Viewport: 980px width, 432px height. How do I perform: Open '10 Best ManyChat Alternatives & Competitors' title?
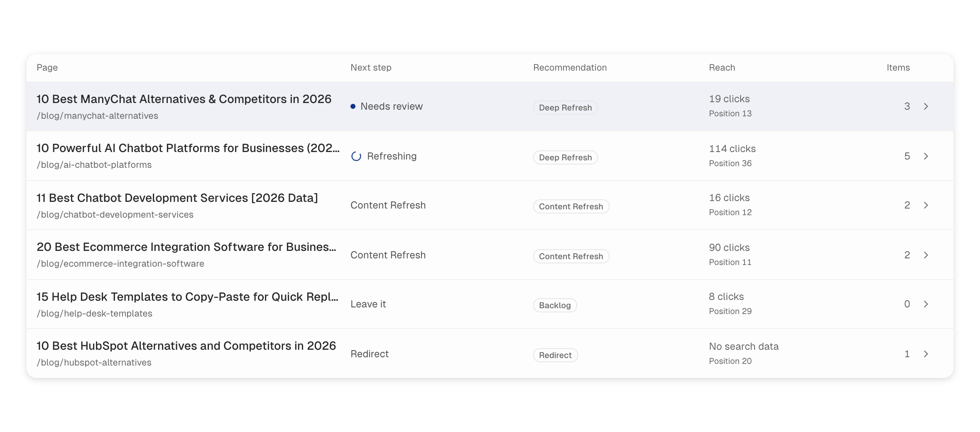184,99
